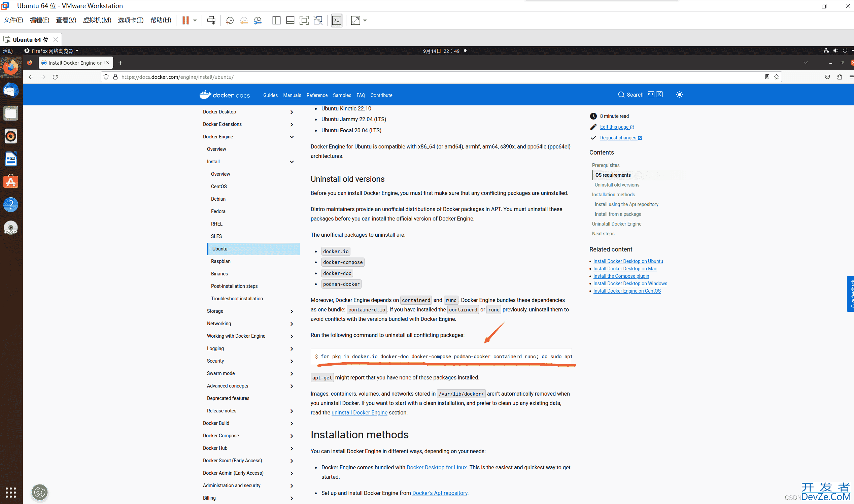Expand Docker Extensions sidebar section
Screen dimensions: 854x504
(x=292, y=125)
